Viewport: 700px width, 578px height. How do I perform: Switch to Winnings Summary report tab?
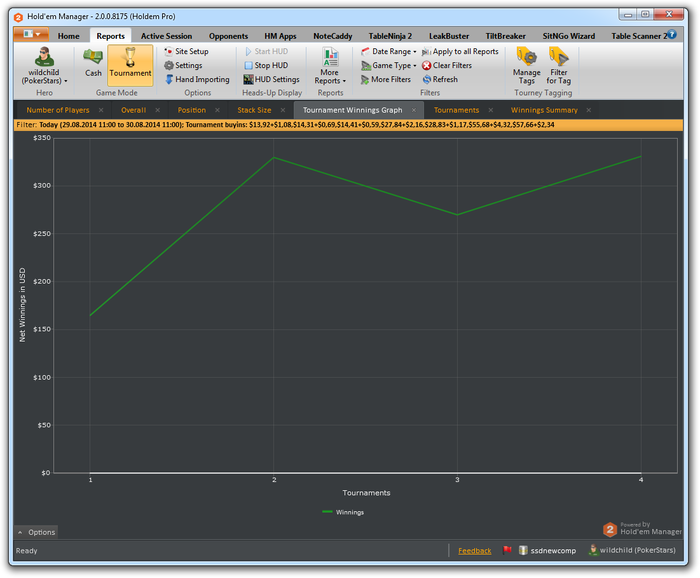(x=544, y=110)
